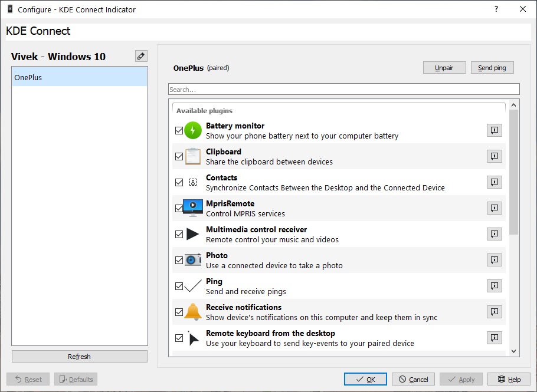
Task: Click the pencil icon to rename the device
Action: click(141, 56)
